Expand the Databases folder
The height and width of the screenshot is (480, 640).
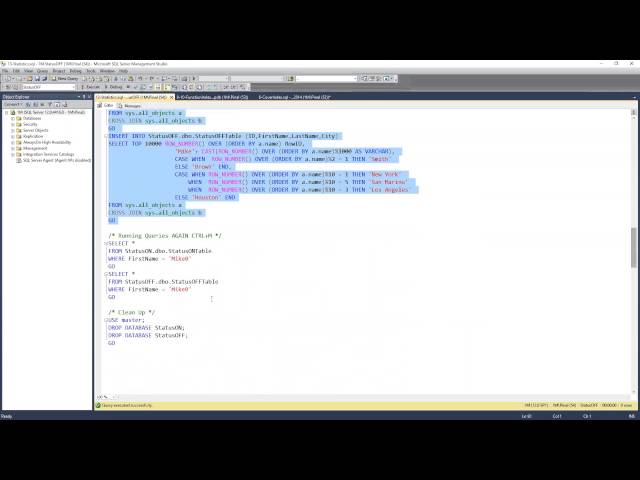13,118
